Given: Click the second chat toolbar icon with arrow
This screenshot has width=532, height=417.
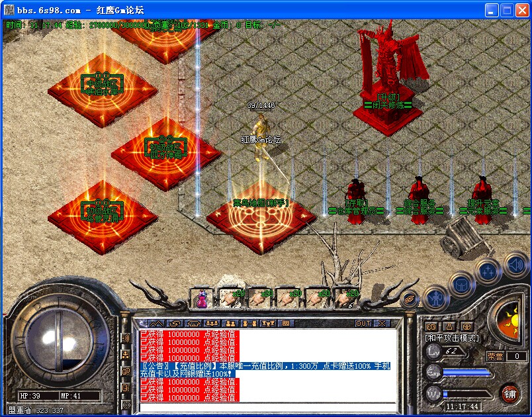Looking at the screenshot, I should [175, 324].
